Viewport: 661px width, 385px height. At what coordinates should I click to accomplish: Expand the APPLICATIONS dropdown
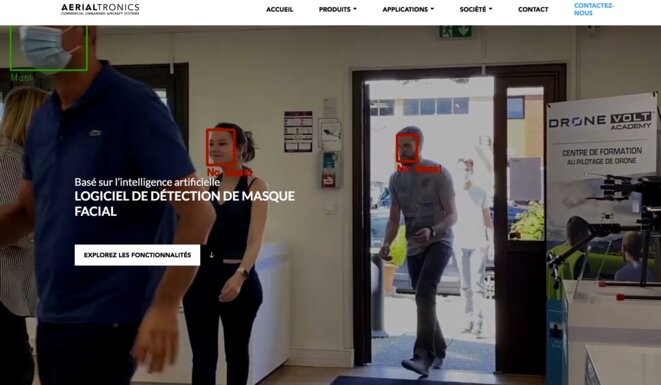tap(408, 9)
